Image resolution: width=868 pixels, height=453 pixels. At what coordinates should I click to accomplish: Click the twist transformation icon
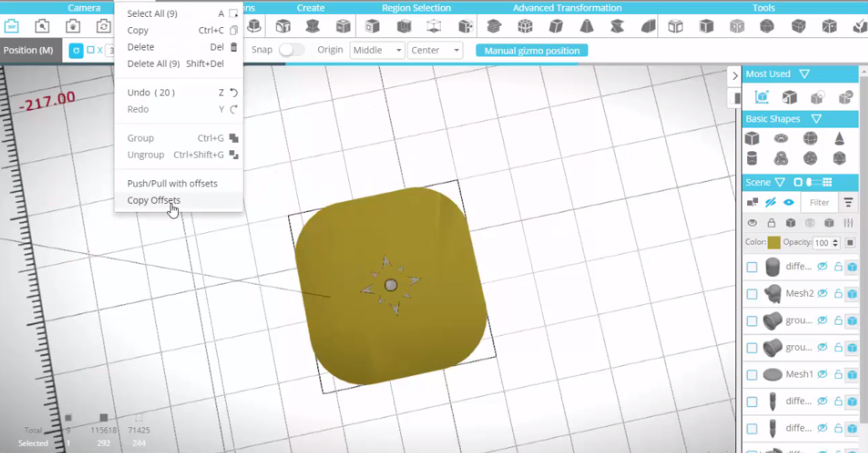tap(617, 26)
